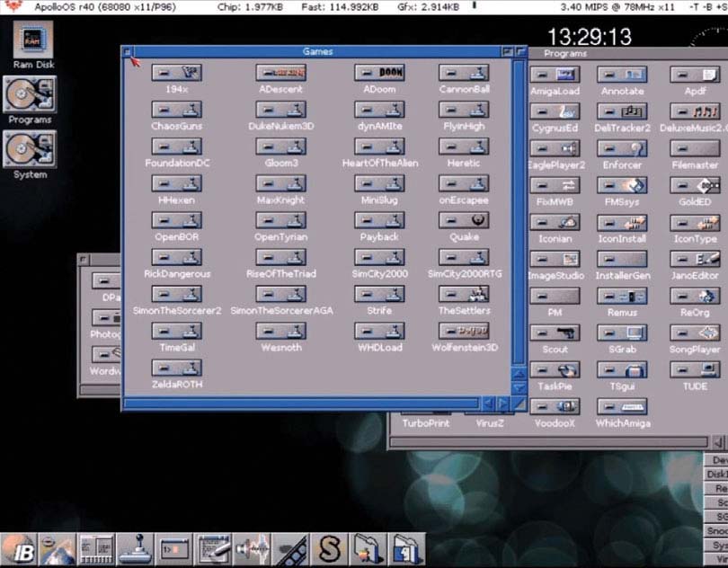Click the TurboPrint label in Programs window
The height and width of the screenshot is (568, 728).
(x=426, y=423)
